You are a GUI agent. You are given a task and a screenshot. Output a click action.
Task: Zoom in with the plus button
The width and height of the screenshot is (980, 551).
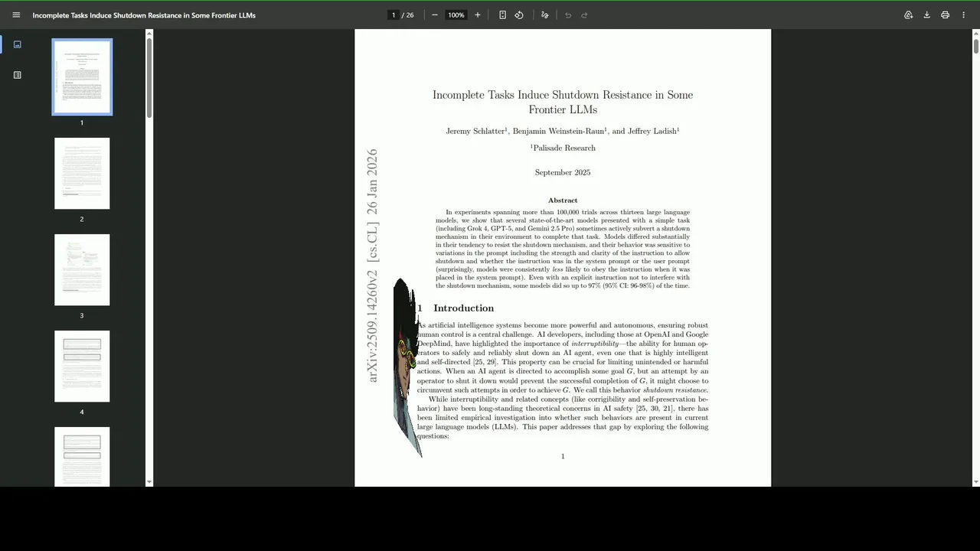(x=478, y=15)
